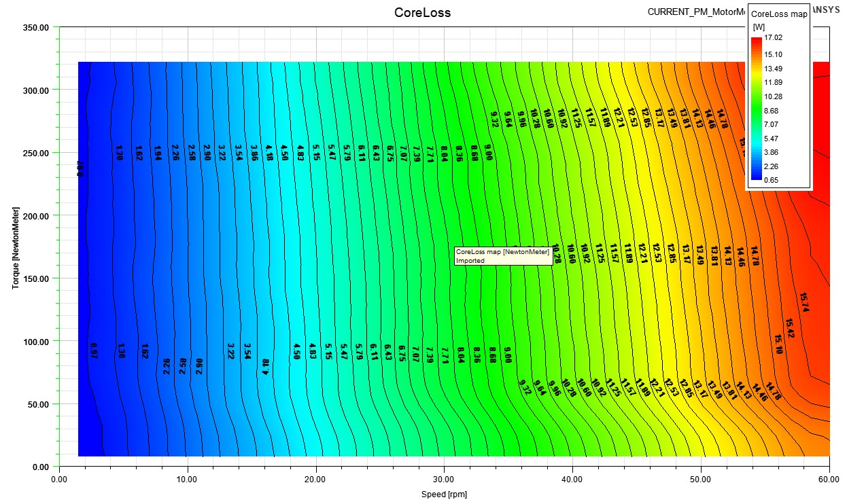
Task: Click the 15.74 contour label
Action: [804, 302]
